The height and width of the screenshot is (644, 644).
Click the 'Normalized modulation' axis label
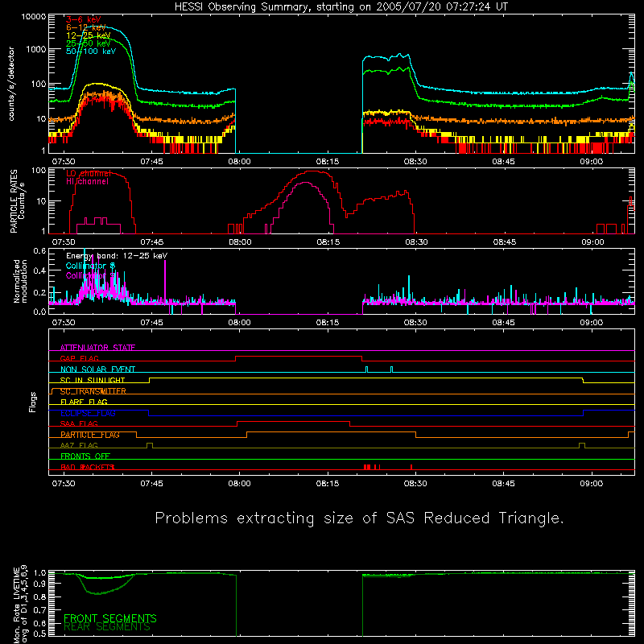[x=20, y=281]
